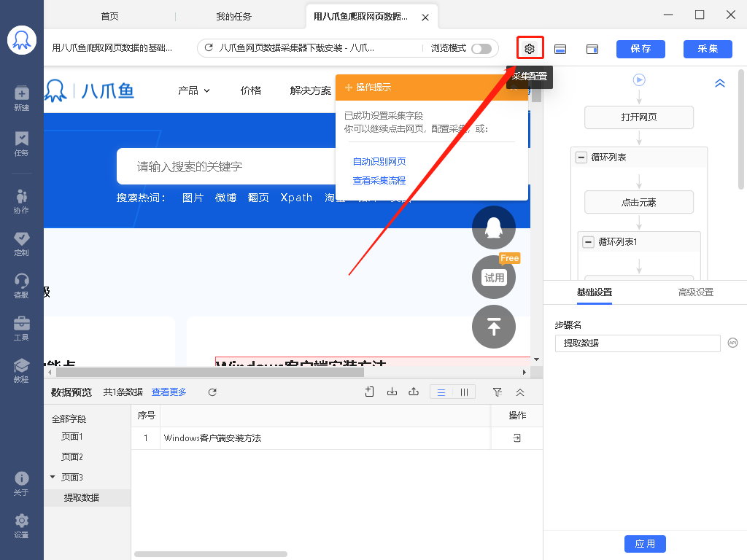The height and width of the screenshot is (560, 747).
Task: Open 关于 in the left sidebar
Action: [x=21, y=483]
